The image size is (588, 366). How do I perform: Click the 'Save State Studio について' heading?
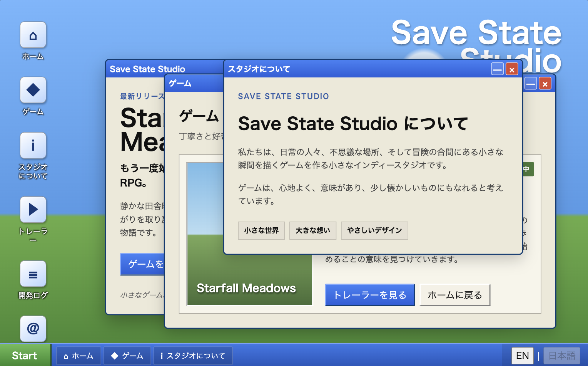353,124
